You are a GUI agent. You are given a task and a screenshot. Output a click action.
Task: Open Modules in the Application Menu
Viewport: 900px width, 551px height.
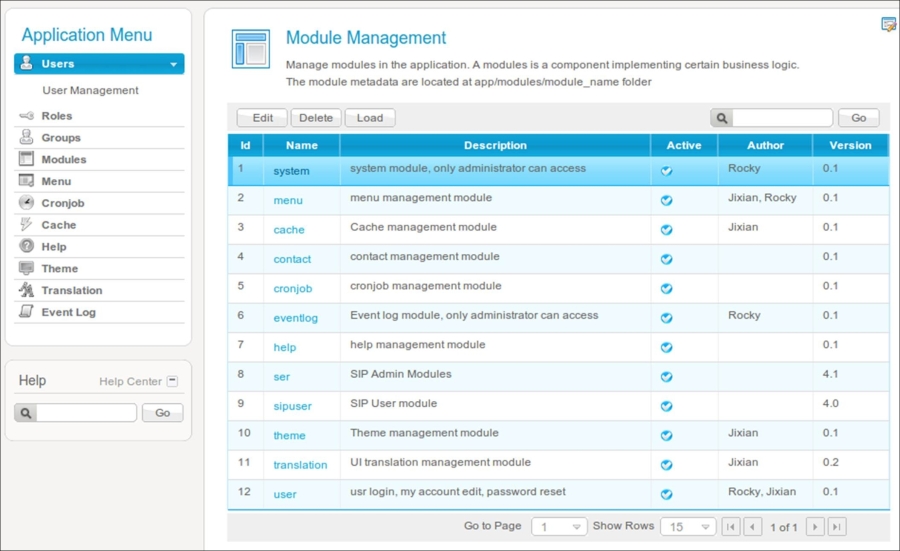click(63, 160)
